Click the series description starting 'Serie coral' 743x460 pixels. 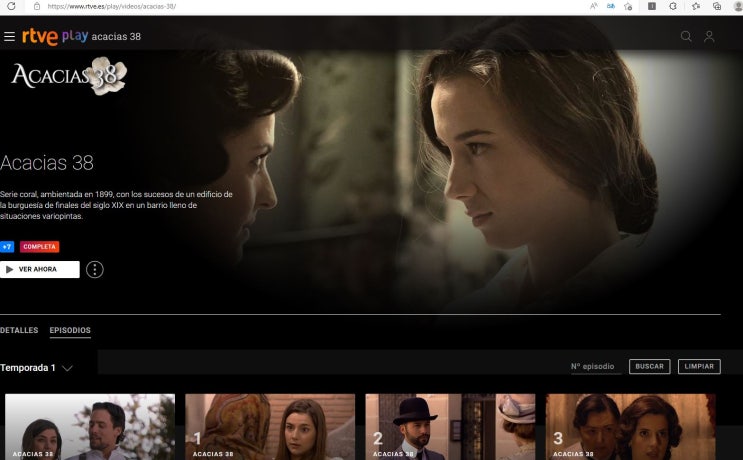click(117, 205)
